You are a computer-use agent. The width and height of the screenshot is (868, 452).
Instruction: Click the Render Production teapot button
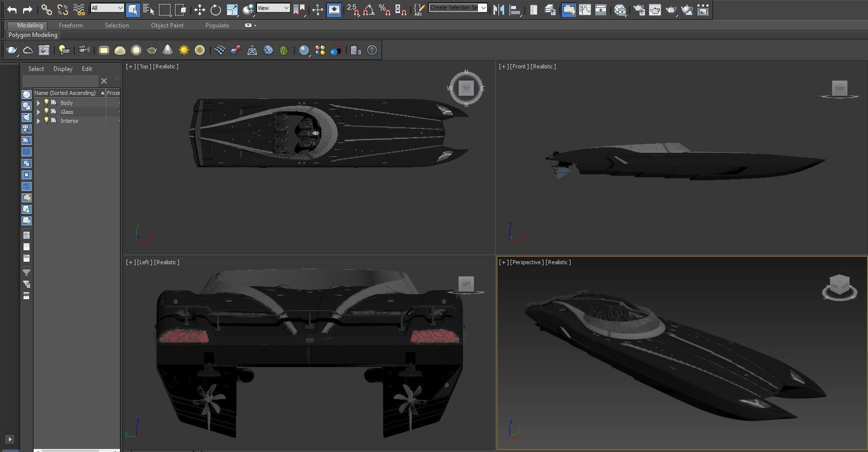click(671, 9)
